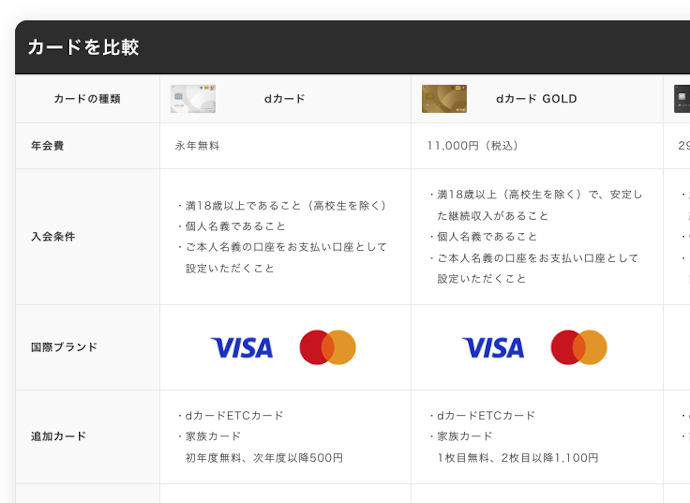Click the VISA logo in dカード GOLD column

(493, 348)
